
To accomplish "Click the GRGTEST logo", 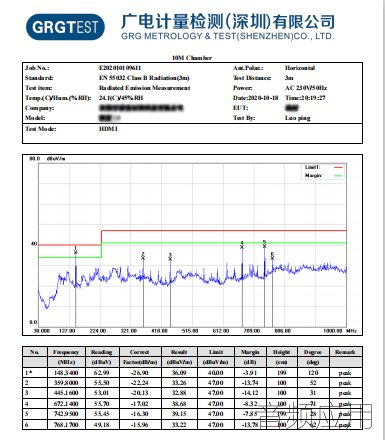I will point(65,27).
